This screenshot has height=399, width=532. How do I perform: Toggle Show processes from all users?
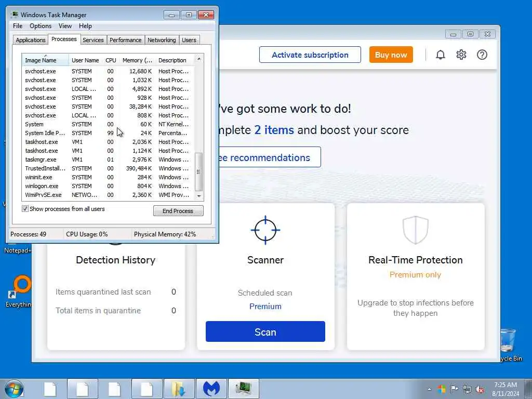25,209
